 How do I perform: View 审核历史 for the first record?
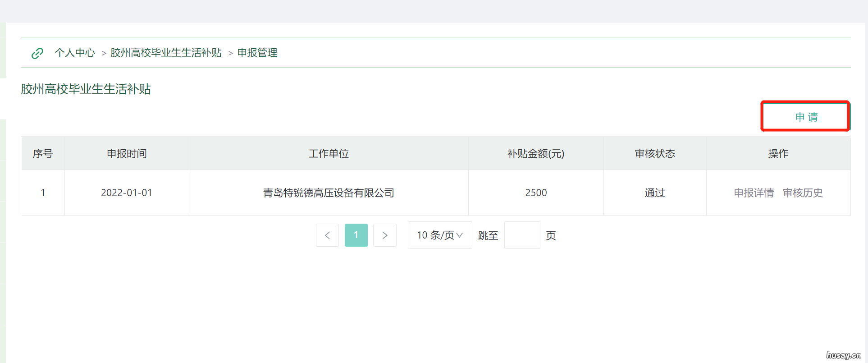[803, 193]
